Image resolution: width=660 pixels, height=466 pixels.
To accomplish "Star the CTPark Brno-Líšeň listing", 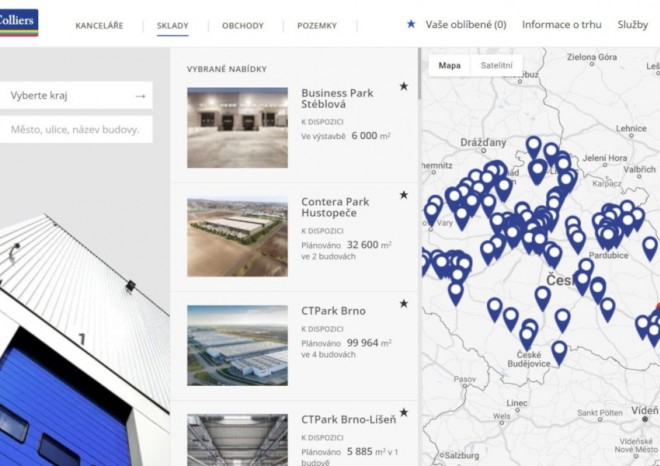I will (x=404, y=412).
